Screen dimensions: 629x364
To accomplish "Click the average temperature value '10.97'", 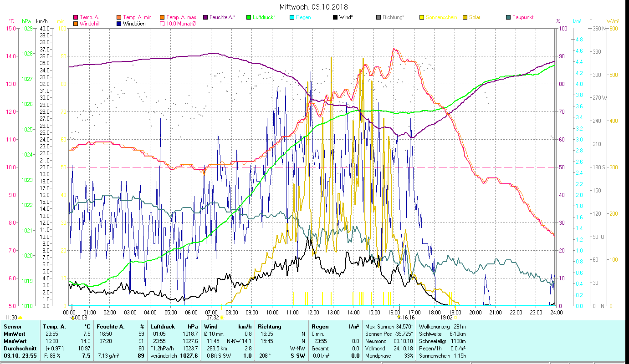I will click(x=84, y=349).
